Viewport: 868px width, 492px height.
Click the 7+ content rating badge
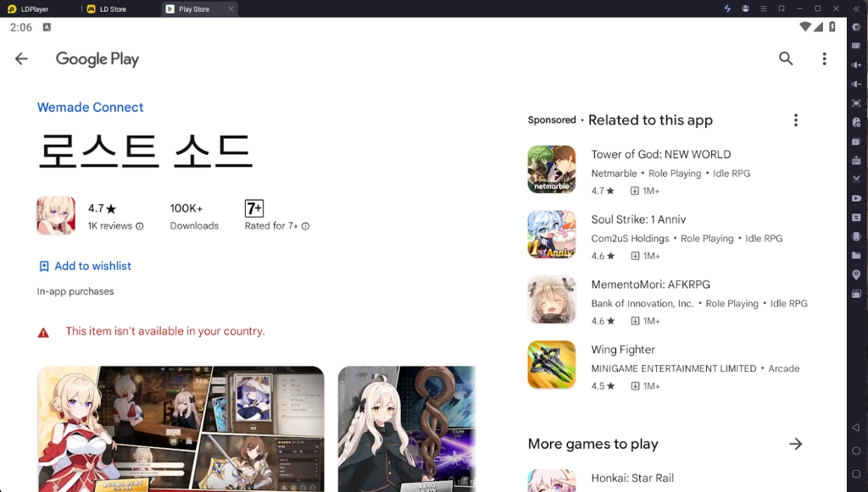(254, 208)
